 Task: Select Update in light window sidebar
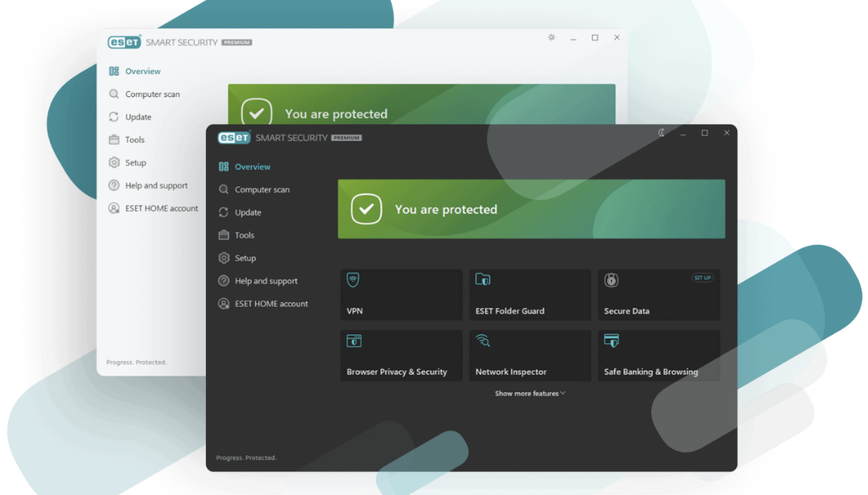tap(138, 117)
